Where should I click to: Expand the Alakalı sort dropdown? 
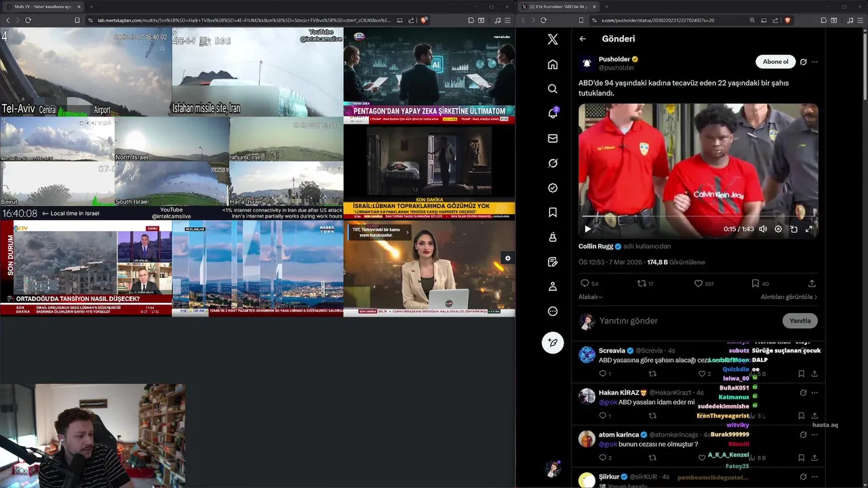(590, 297)
